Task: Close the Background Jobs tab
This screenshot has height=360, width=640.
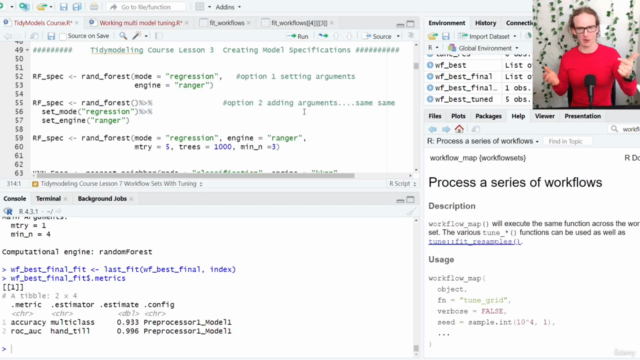Action: tap(131, 199)
